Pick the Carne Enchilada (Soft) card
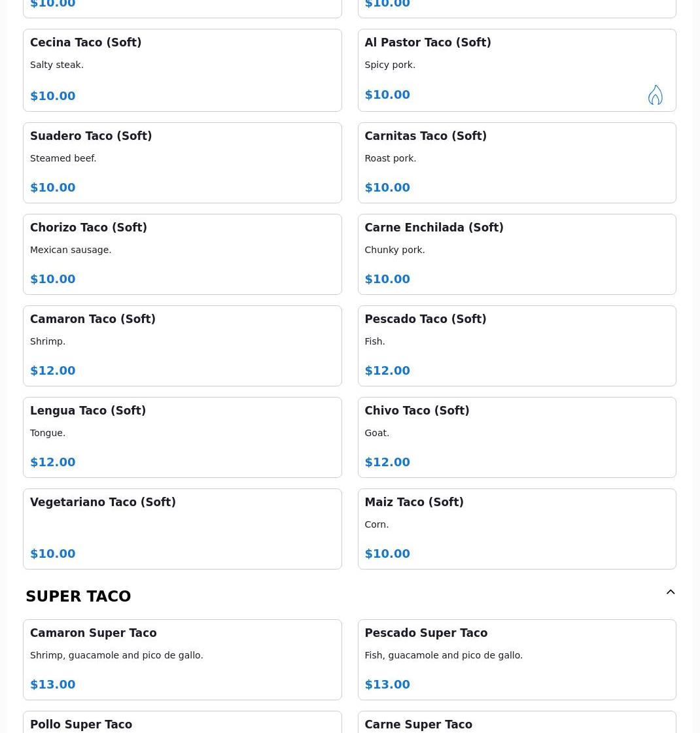The image size is (700, 733). click(x=517, y=254)
